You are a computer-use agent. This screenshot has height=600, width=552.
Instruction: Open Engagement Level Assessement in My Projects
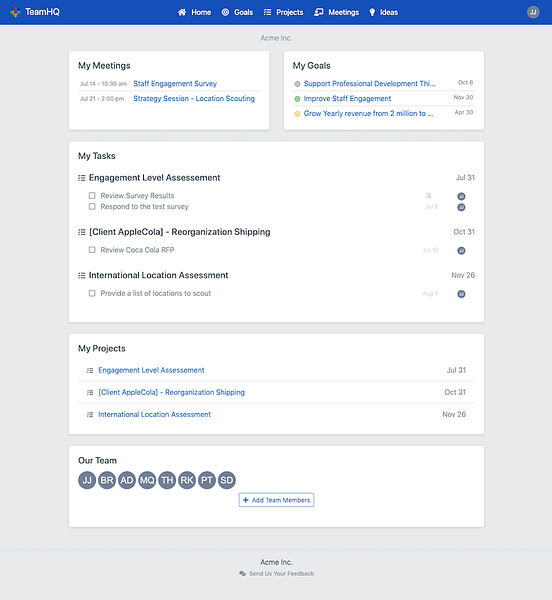click(x=151, y=370)
